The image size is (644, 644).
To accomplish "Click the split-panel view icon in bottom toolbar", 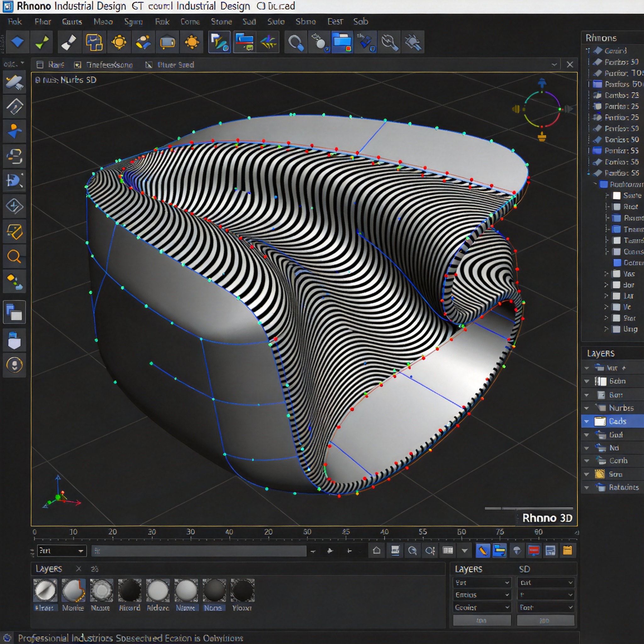I will pos(448,551).
